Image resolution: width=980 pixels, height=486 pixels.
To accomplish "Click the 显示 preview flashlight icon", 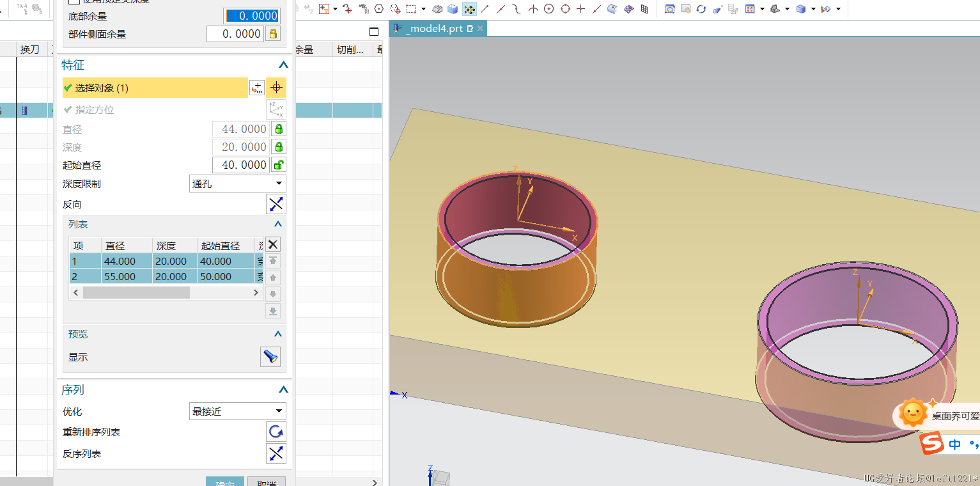I will point(270,357).
